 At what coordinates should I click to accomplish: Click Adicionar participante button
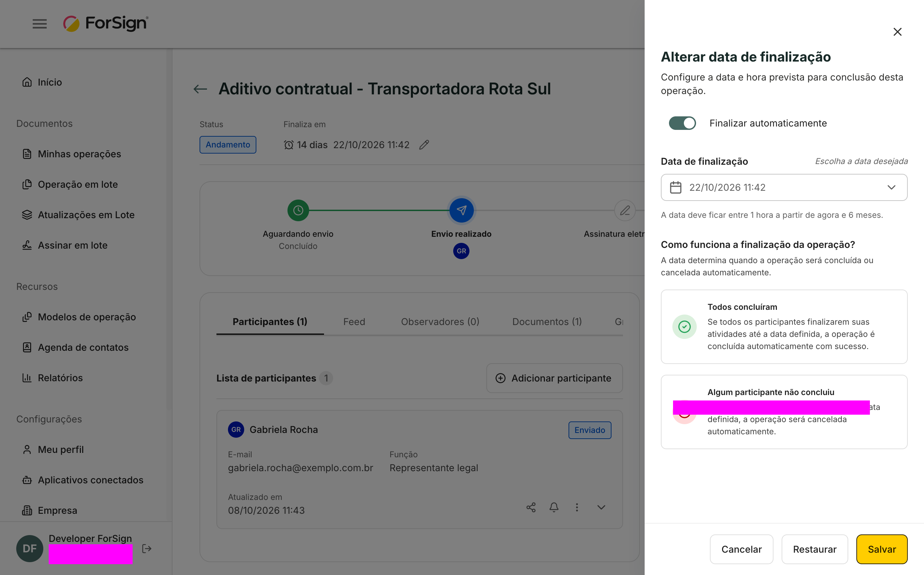[x=554, y=378]
